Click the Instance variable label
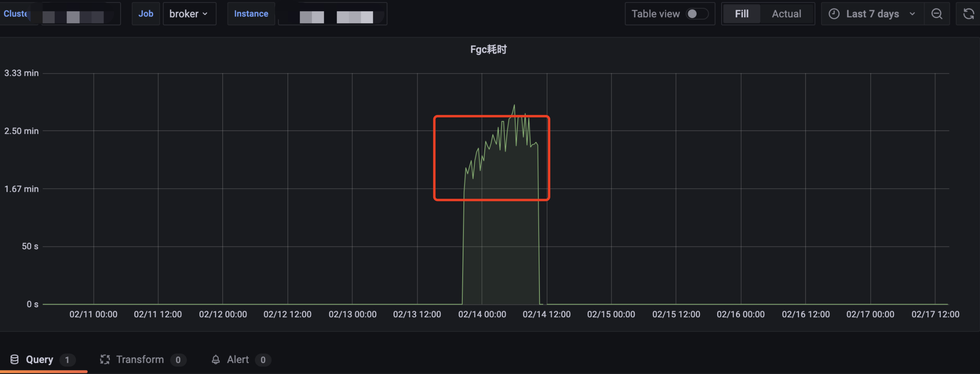 251,14
